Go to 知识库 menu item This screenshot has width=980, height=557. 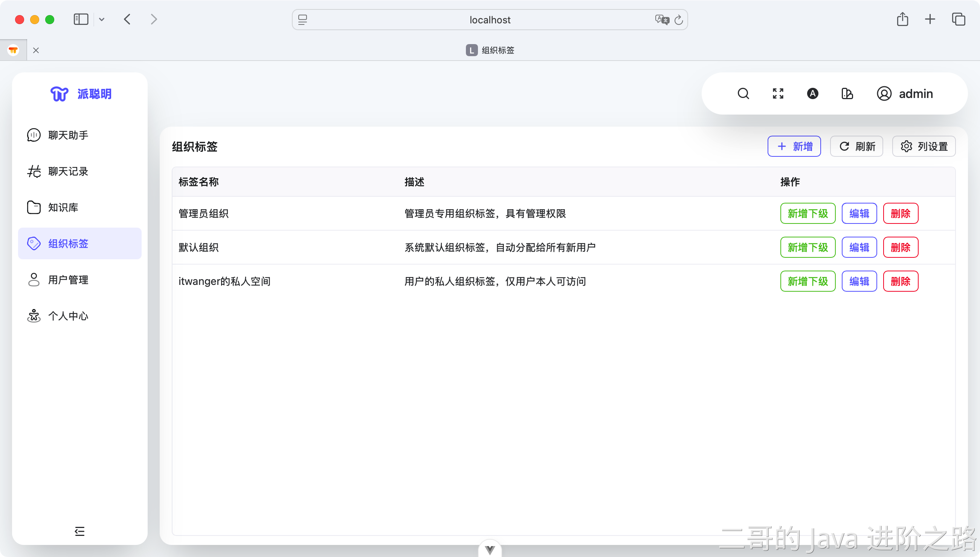click(63, 207)
